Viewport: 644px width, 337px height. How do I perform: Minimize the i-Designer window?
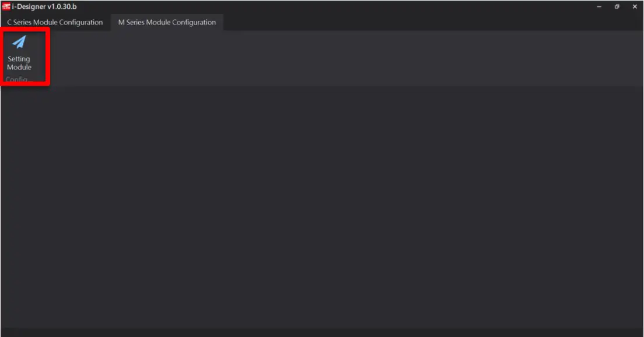pos(599,6)
